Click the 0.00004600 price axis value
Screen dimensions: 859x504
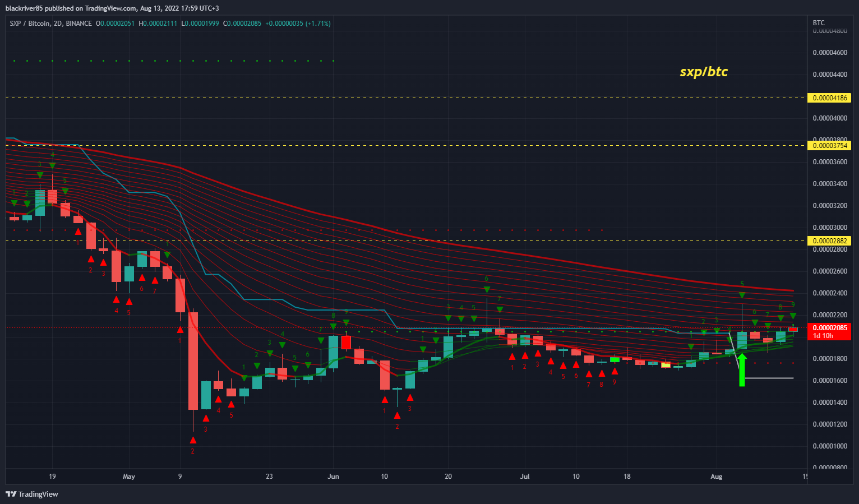tap(830, 52)
